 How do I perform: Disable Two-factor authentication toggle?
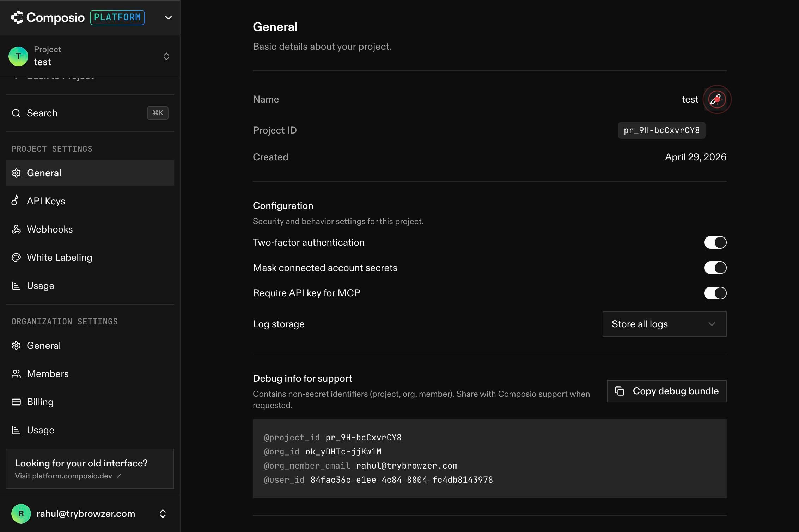pos(715,242)
